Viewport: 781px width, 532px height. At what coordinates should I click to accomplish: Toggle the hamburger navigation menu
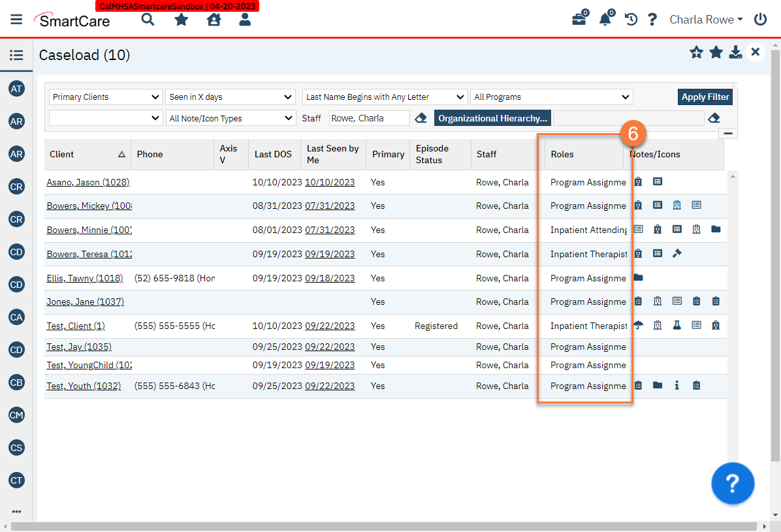click(16, 20)
